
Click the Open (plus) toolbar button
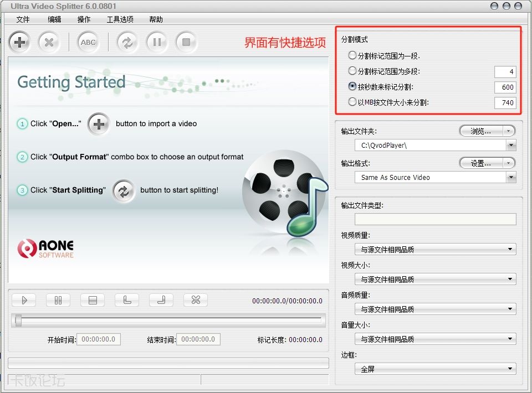[x=20, y=42]
